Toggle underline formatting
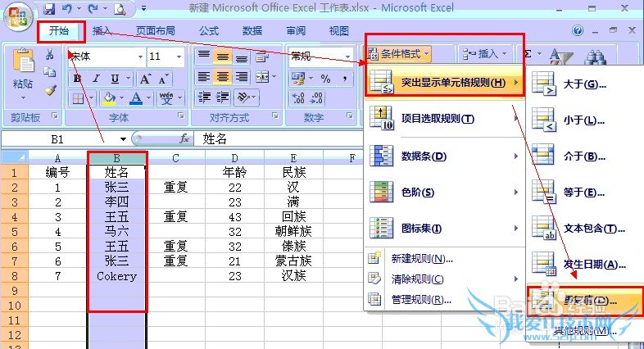The image size is (644, 349). [x=115, y=79]
